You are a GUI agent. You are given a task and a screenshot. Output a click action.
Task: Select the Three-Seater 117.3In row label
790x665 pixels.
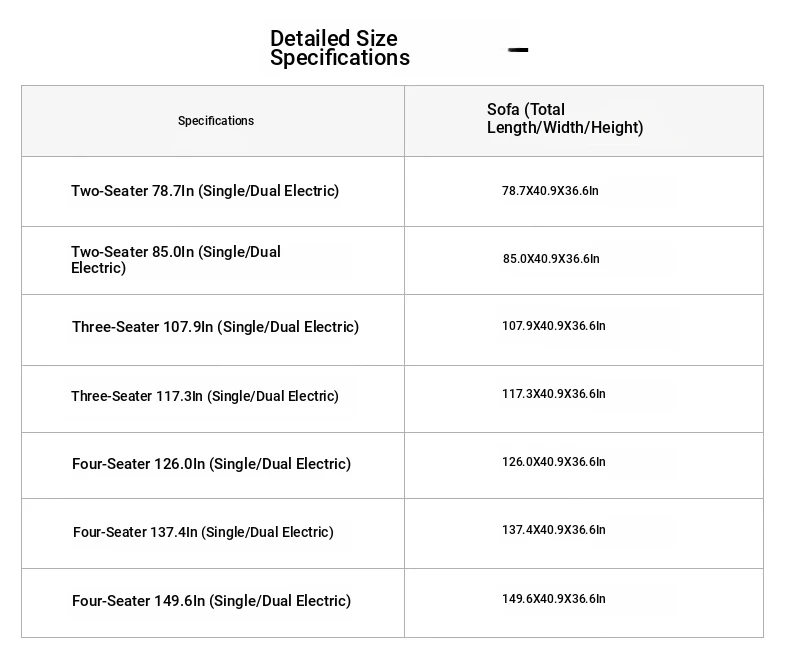tap(205, 396)
